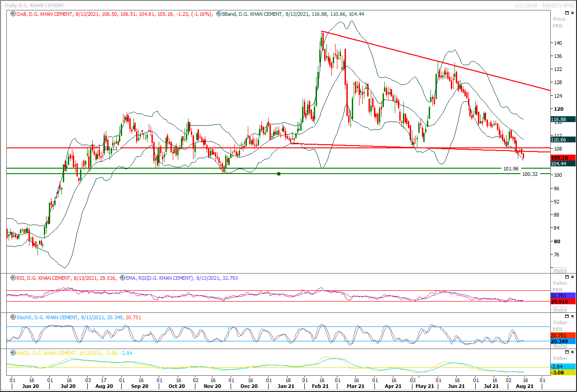Toggle Auto scale on the StochS pane
Screen dimensions: 577x392
(560, 345)
